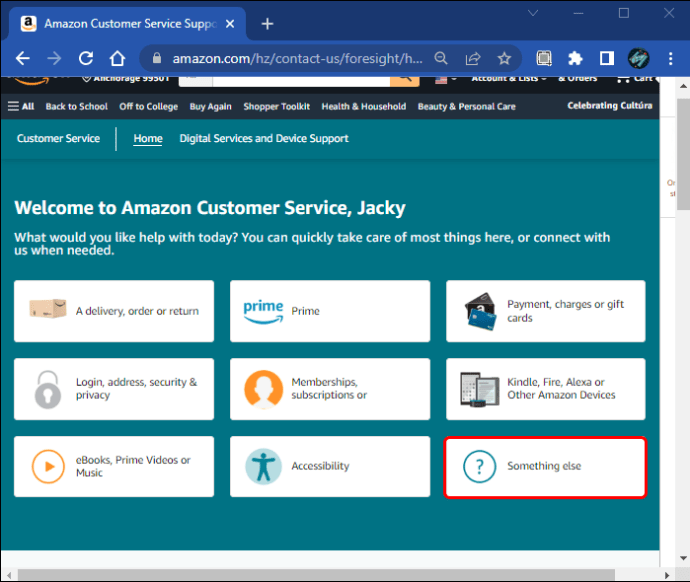Open a new browser tab
The width and height of the screenshot is (690, 582).
click(267, 23)
